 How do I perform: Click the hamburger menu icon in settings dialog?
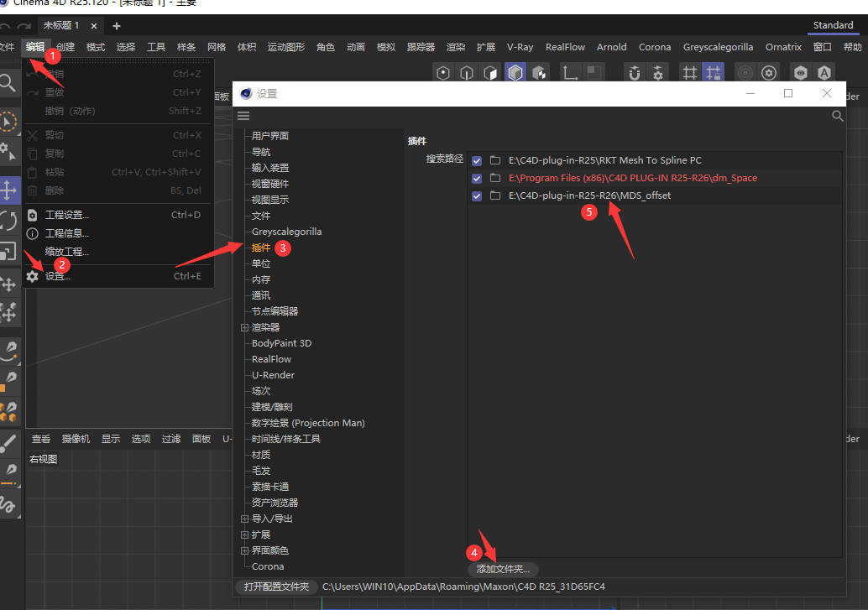click(243, 116)
